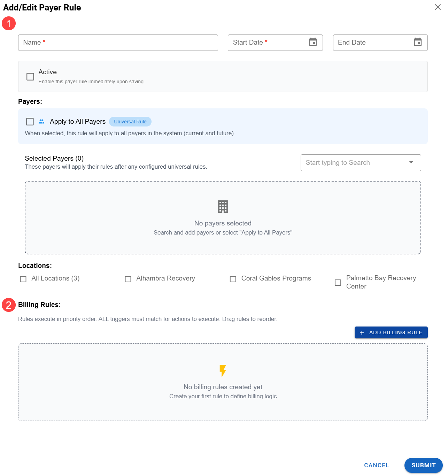Click the close X icon of dialog
The height and width of the screenshot is (476, 448).
(438, 7)
